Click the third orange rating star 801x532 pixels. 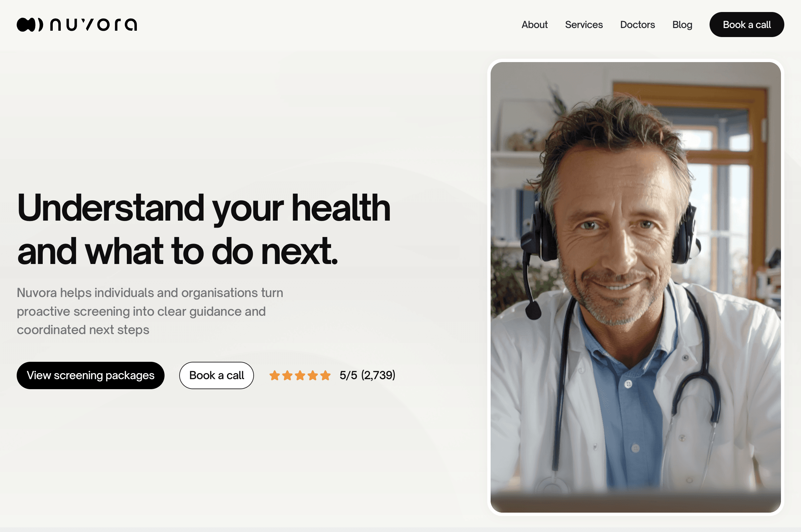(x=300, y=375)
